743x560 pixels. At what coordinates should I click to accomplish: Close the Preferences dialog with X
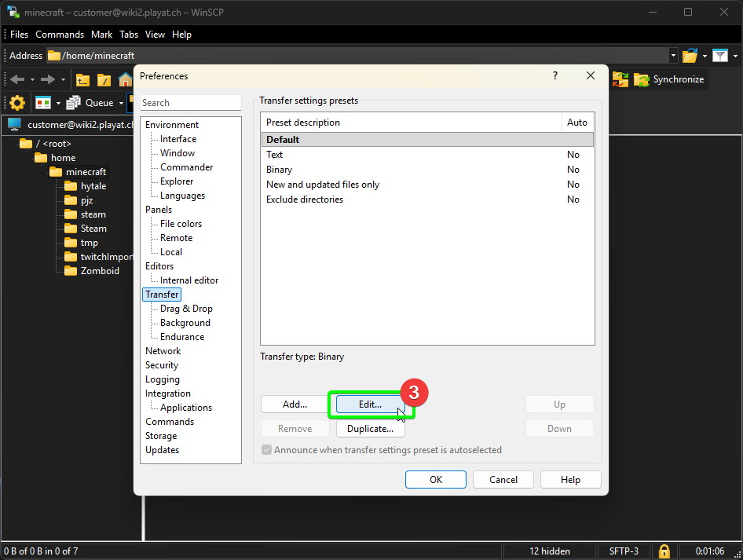click(591, 75)
